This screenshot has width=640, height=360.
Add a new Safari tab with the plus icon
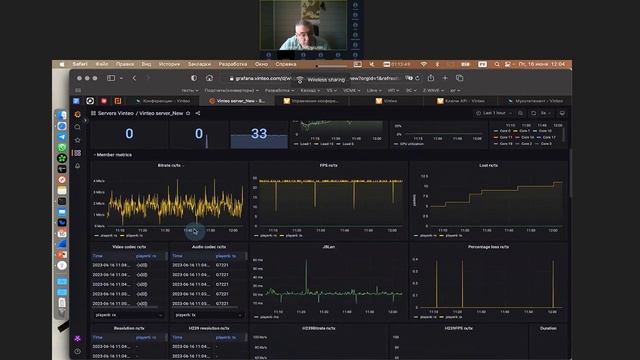pyautogui.click(x=445, y=78)
